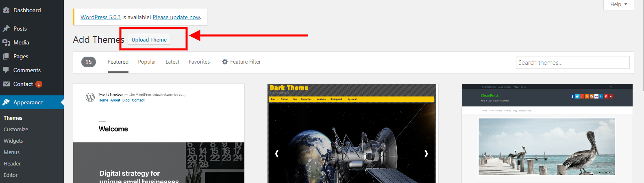The height and width of the screenshot is (183, 644).
Task: Select the CleanPress theme thumbnail
Action: click(547, 134)
